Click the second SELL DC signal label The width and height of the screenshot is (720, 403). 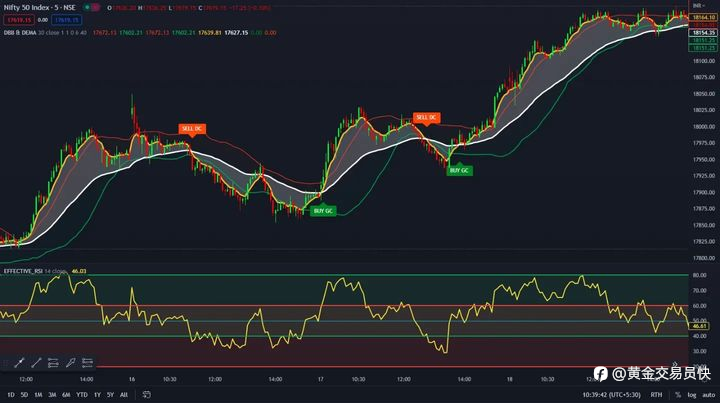[x=426, y=118]
